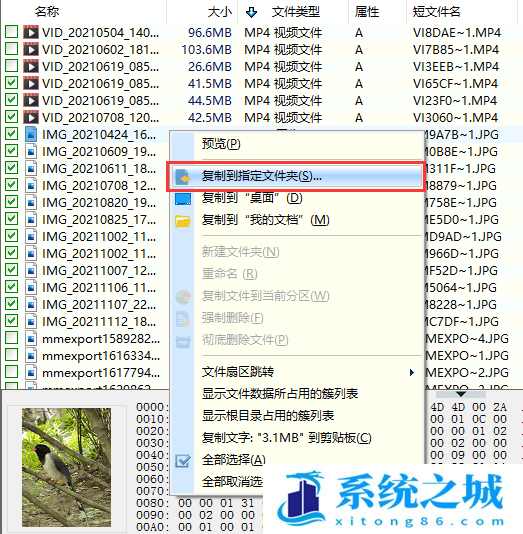
Task: Check the box for 96.6MB MP4 file
Action: 12,32
